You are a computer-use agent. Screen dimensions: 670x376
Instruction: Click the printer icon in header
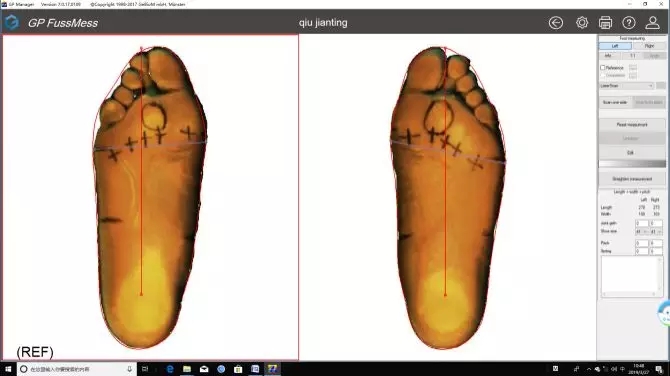[x=605, y=23]
